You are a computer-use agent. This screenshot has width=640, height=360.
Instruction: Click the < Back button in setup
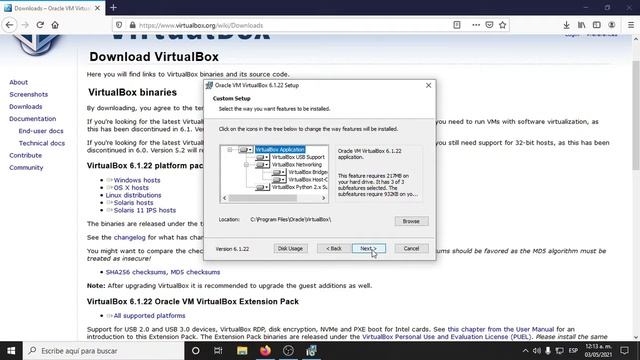[334, 249]
